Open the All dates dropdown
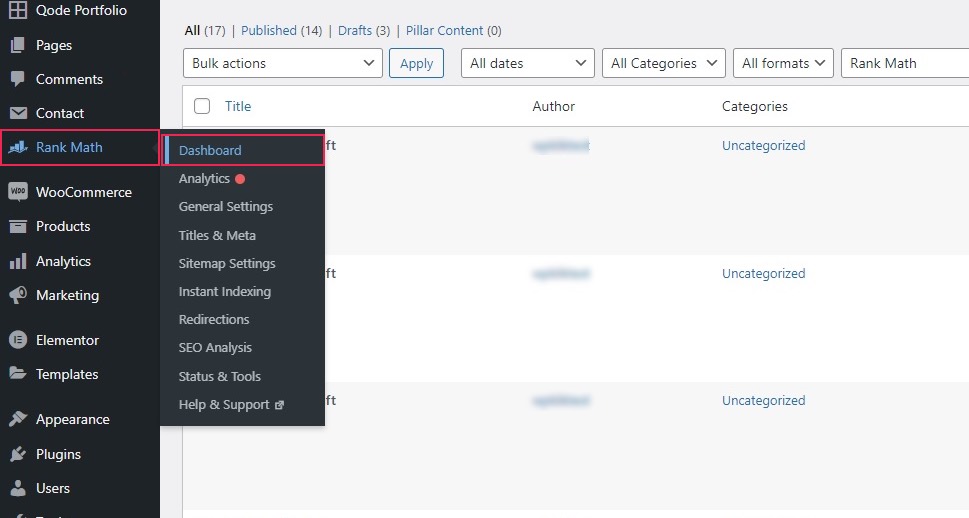 tap(528, 63)
